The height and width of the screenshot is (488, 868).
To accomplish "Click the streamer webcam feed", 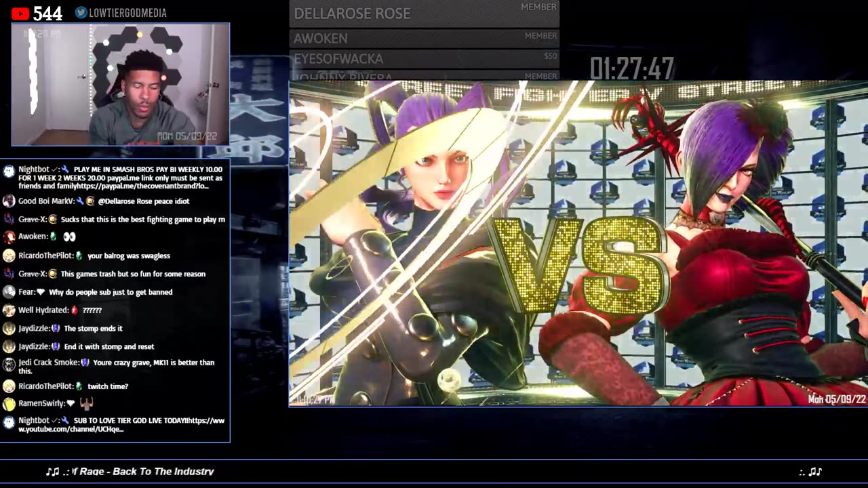I will click(x=121, y=85).
